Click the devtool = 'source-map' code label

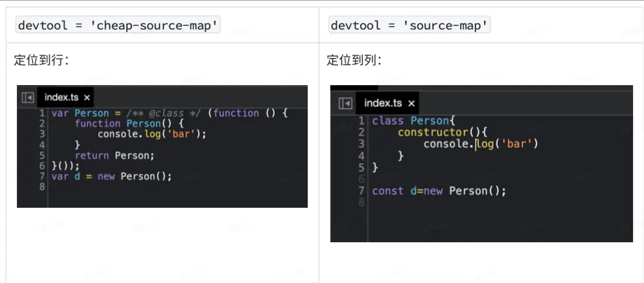[x=409, y=25]
